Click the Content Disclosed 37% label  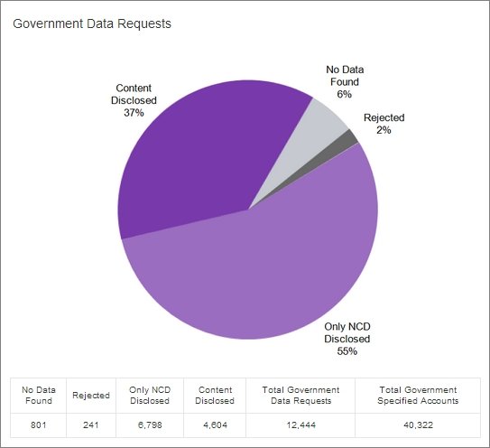[x=134, y=100]
